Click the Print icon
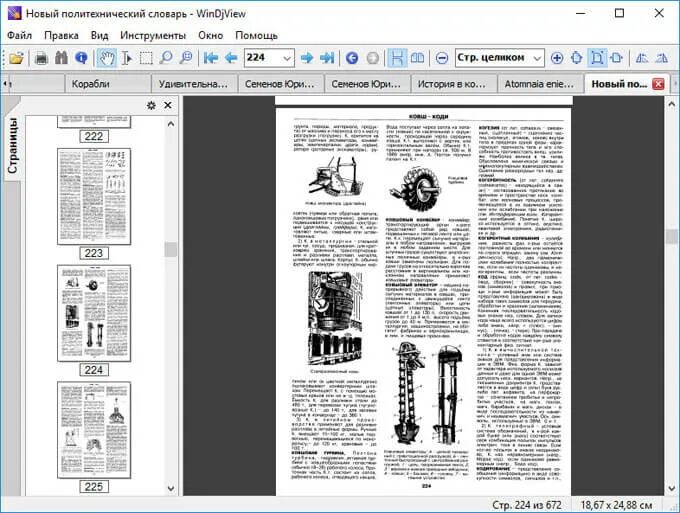 point(41,58)
